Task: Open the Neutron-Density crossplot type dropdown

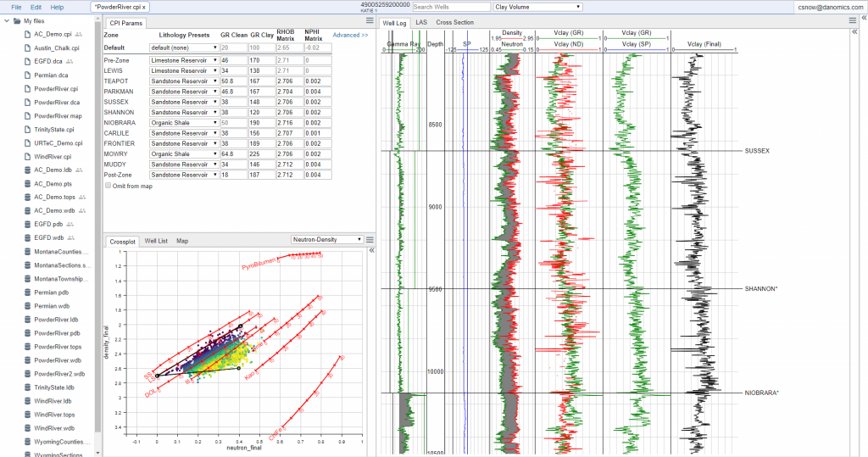Action: coord(327,239)
